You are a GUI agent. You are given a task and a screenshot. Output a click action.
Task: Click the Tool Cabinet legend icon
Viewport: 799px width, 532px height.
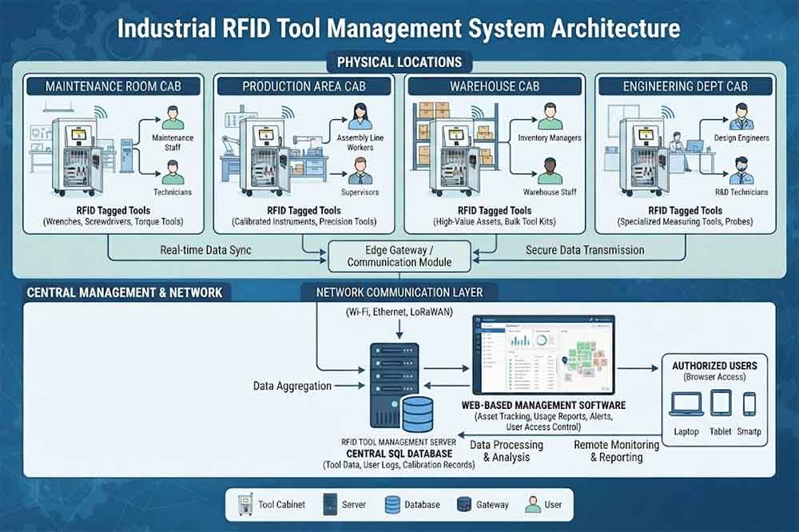click(246, 505)
